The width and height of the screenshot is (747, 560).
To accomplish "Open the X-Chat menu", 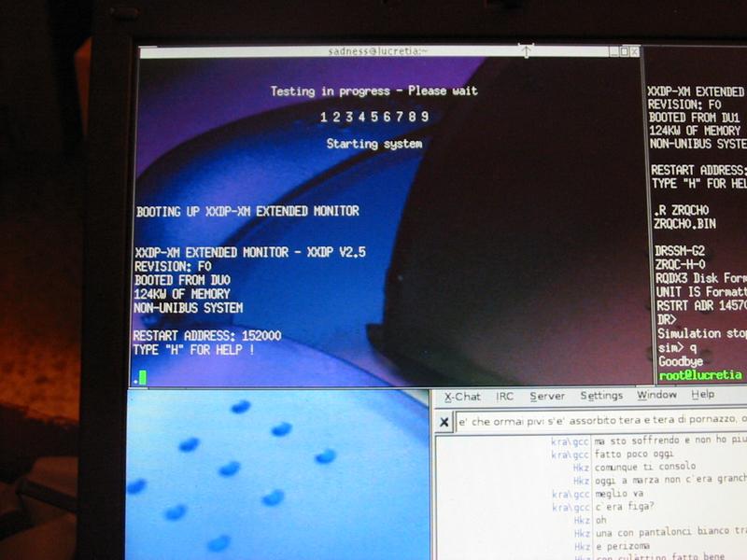I will (x=462, y=397).
